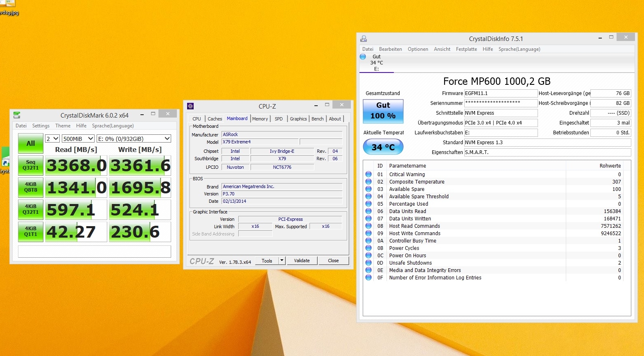Screen dimensions: 644x356
Task: Click the status orb for Data Units Read
Action: tap(368, 211)
